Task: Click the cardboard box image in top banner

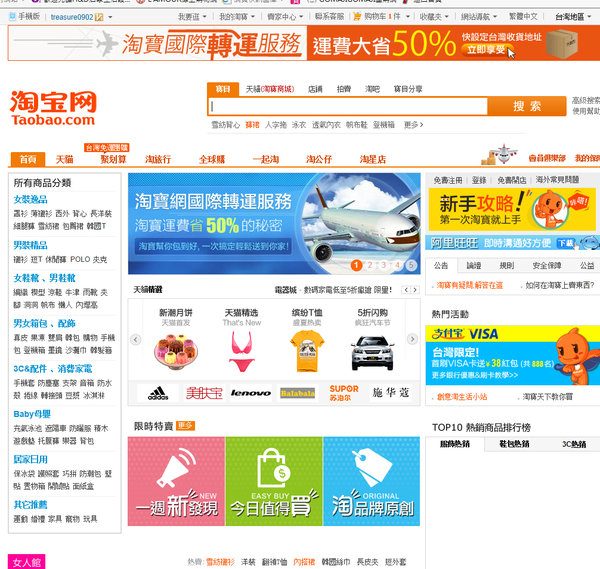Action: point(561,43)
